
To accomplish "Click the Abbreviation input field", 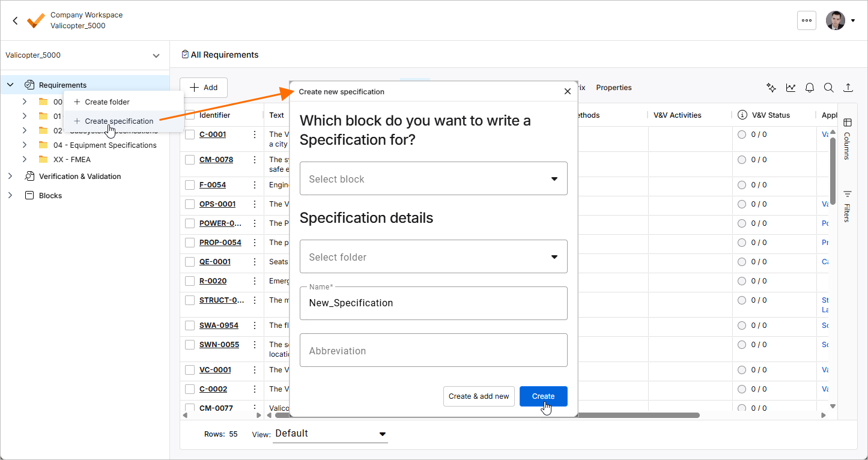I will coord(433,350).
